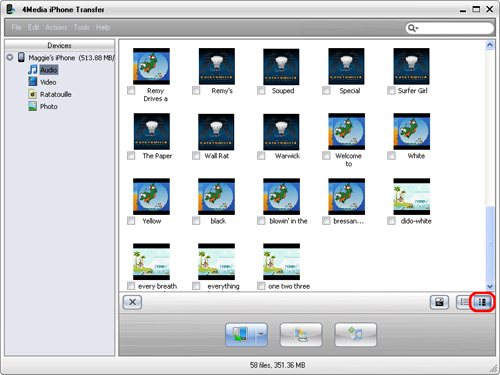
Task: Open the Actions menu
Action: [x=56, y=27]
